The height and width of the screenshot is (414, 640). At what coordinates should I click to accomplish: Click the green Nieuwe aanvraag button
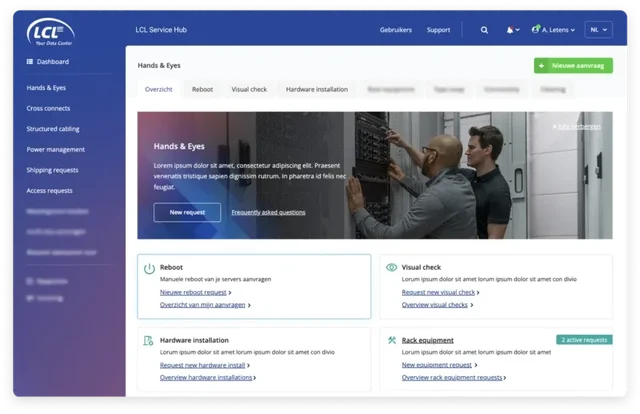[573, 66]
